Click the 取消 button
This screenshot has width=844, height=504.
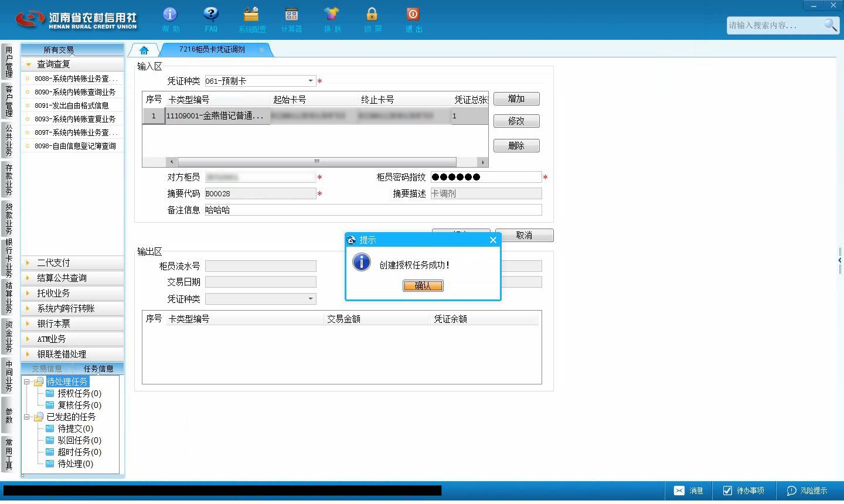524,235
